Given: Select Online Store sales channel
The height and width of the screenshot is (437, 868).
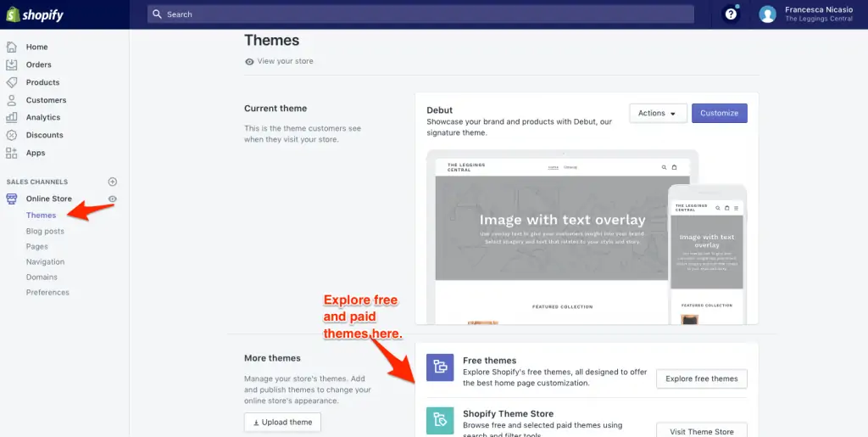Looking at the screenshot, I should click(48, 199).
